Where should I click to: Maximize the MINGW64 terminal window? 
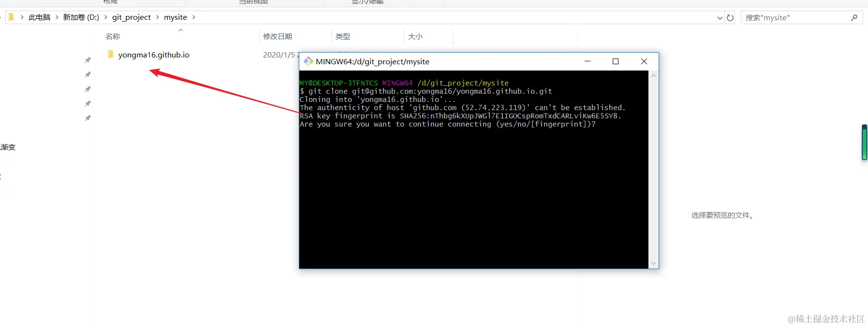tap(616, 61)
